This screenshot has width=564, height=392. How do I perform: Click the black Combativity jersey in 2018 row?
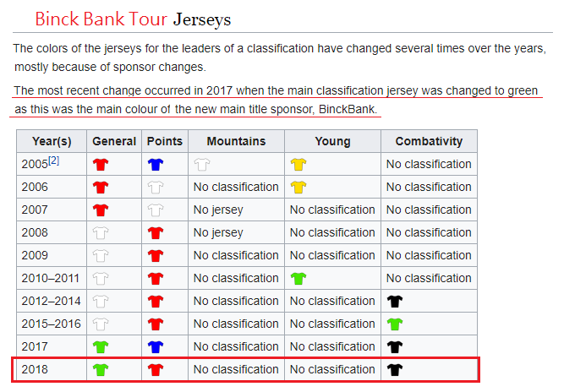point(395,370)
